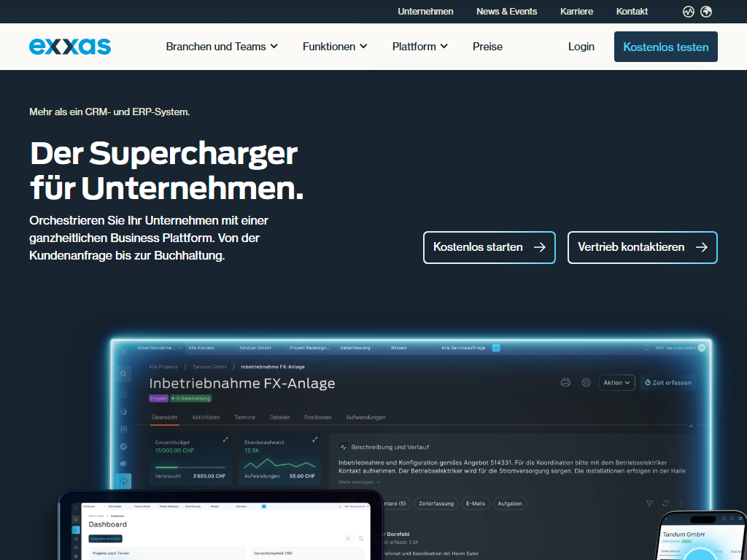Expand Branchen und Teams menu
747x560 pixels.
(x=222, y=47)
